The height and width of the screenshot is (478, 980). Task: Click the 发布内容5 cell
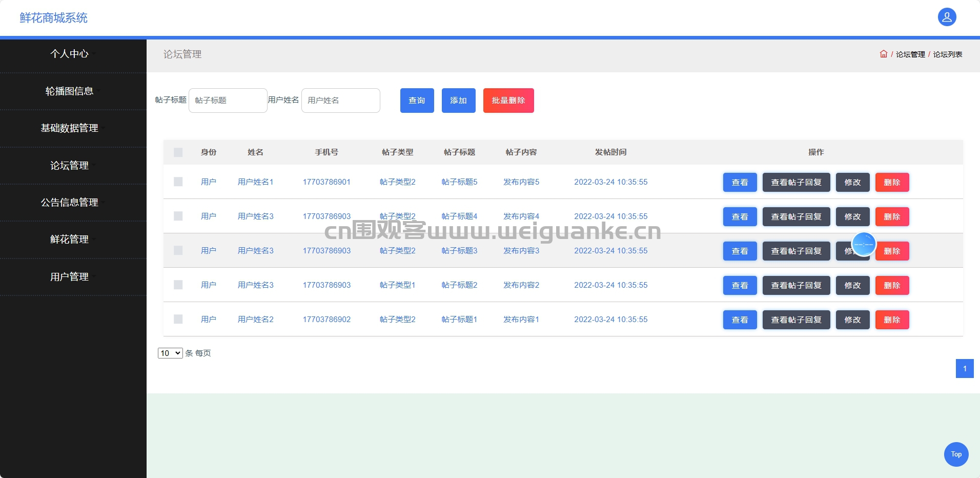click(521, 182)
